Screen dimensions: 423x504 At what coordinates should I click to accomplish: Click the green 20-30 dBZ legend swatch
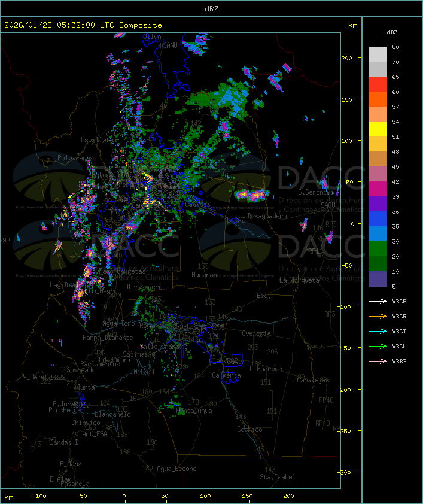point(378,249)
